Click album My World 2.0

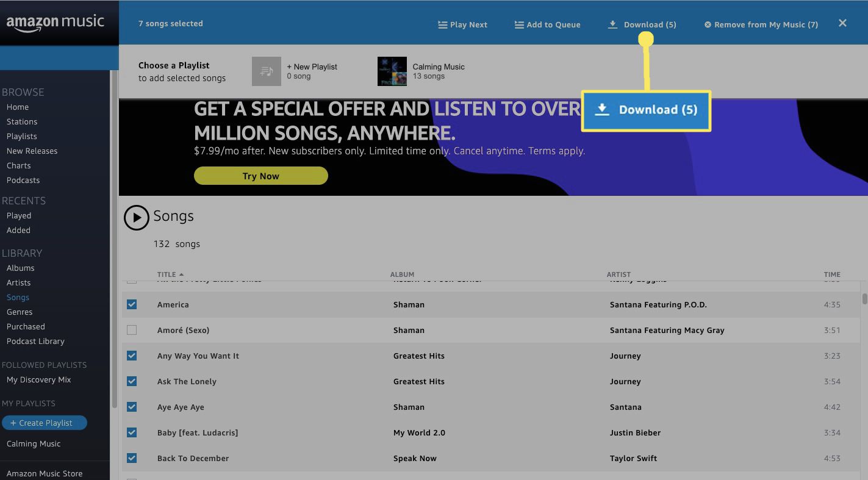[419, 432]
